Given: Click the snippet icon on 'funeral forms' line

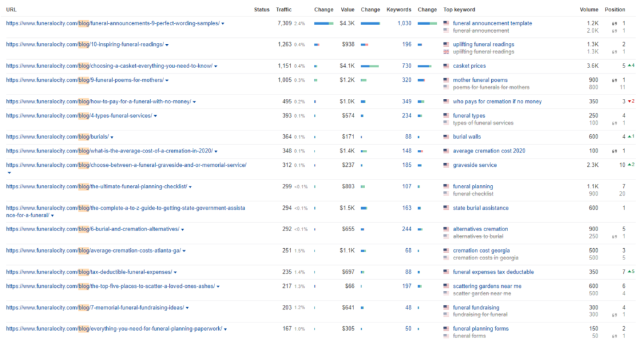Looking at the screenshot, I should pos(614,336).
